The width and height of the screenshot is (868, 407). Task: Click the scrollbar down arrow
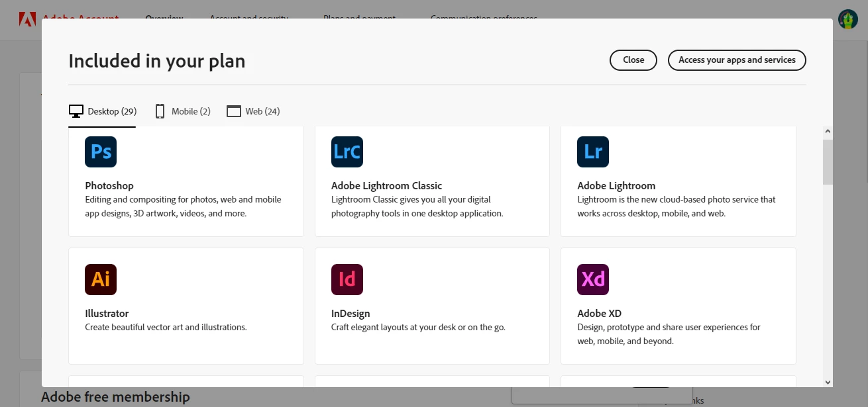(828, 382)
